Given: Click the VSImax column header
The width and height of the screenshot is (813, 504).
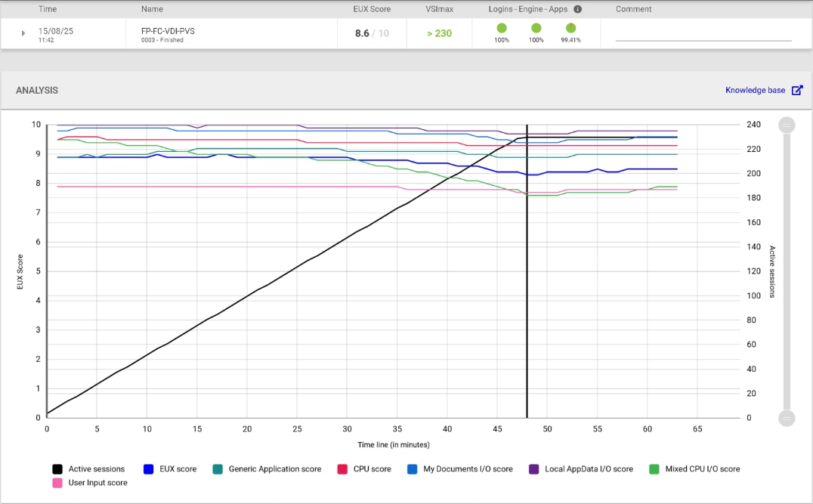Looking at the screenshot, I should click(439, 9).
